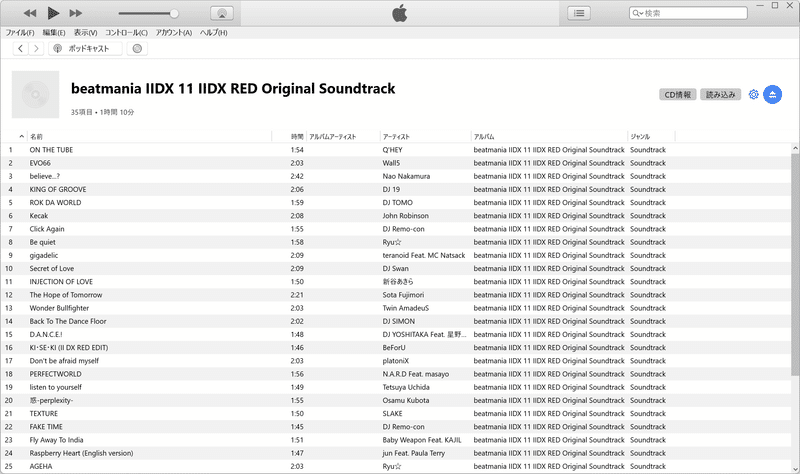Click the scrollbar down arrow

click(795, 469)
